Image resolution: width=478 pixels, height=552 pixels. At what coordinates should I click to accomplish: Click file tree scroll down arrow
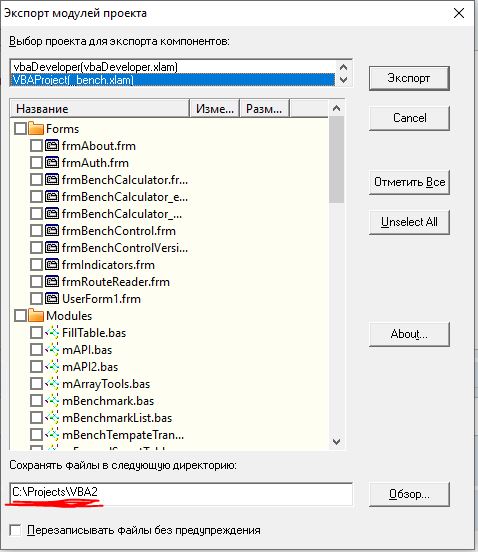tap(337, 441)
